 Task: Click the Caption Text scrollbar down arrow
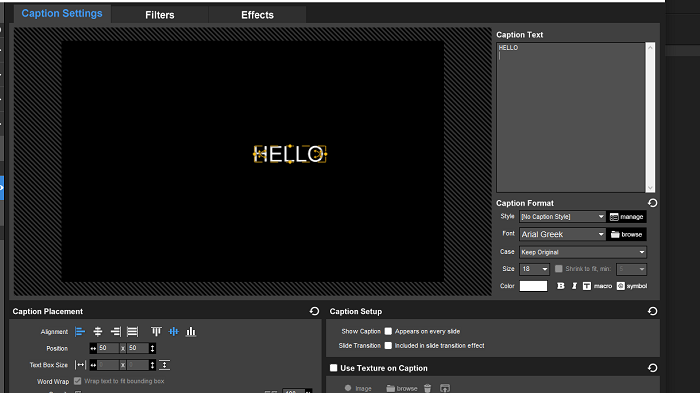click(x=650, y=188)
